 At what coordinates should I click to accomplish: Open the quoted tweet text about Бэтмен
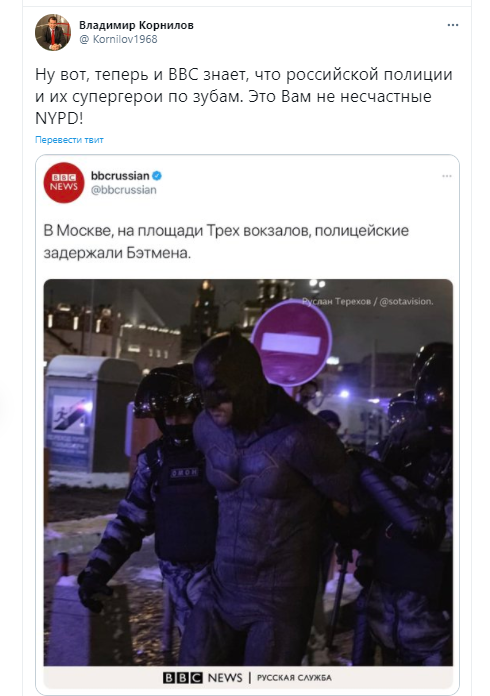226,241
